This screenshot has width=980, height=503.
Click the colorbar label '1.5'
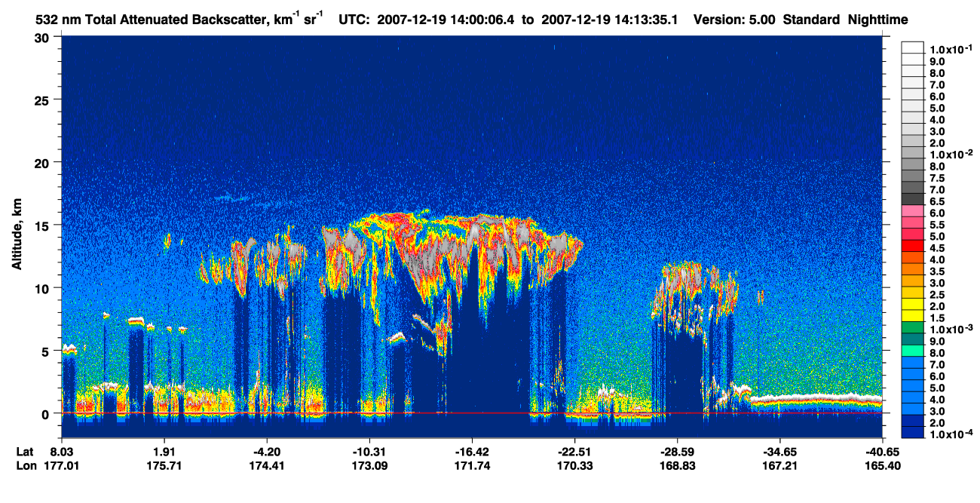click(x=937, y=318)
